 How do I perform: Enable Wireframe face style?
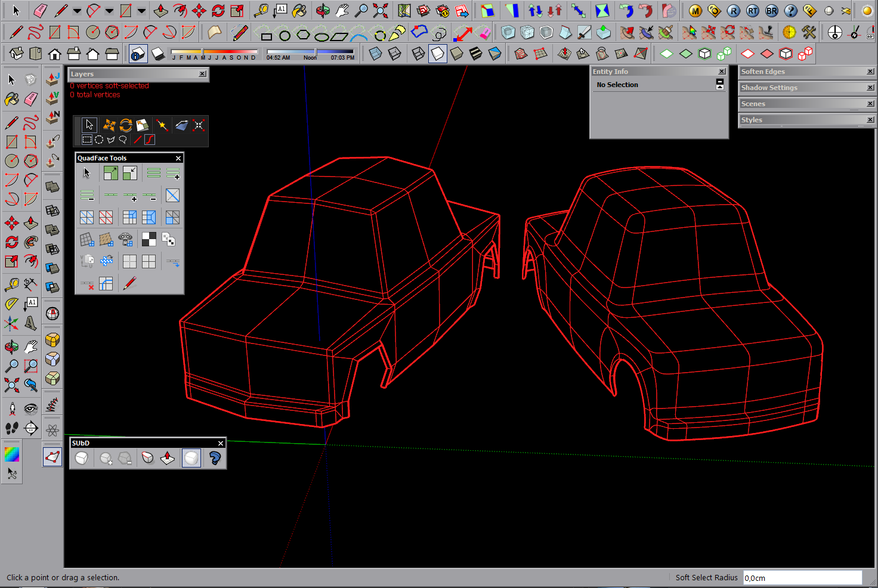(419, 54)
